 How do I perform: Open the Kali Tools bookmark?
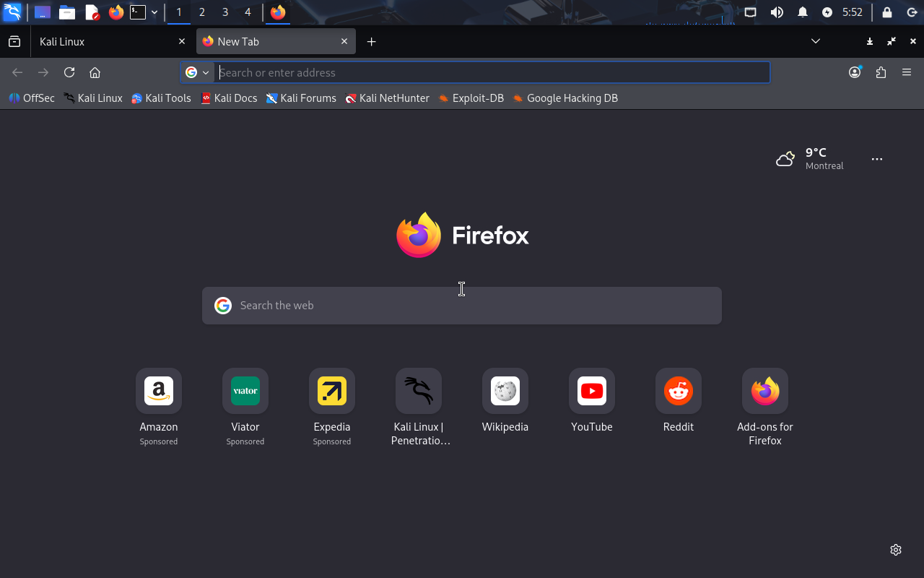pyautogui.click(x=161, y=98)
